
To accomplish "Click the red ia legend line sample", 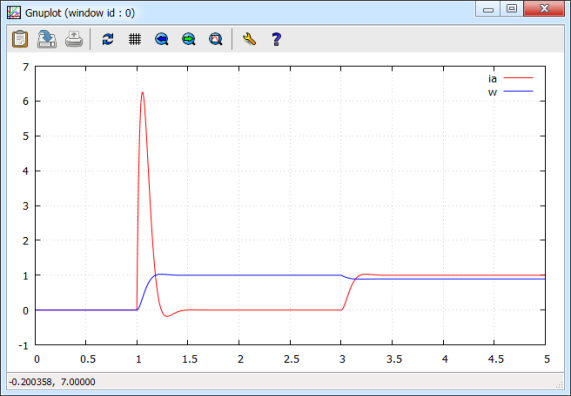I will pos(518,78).
